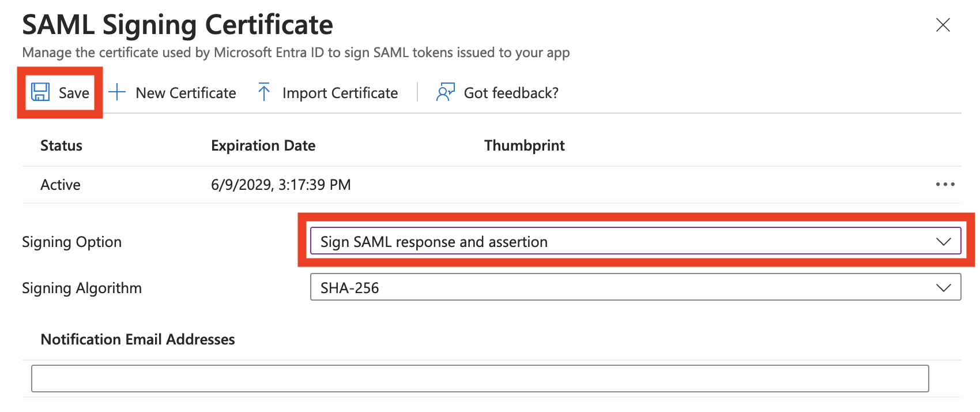The image size is (980, 412).
Task: Click the Thumbprint column header
Action: [x=524, y=145]
